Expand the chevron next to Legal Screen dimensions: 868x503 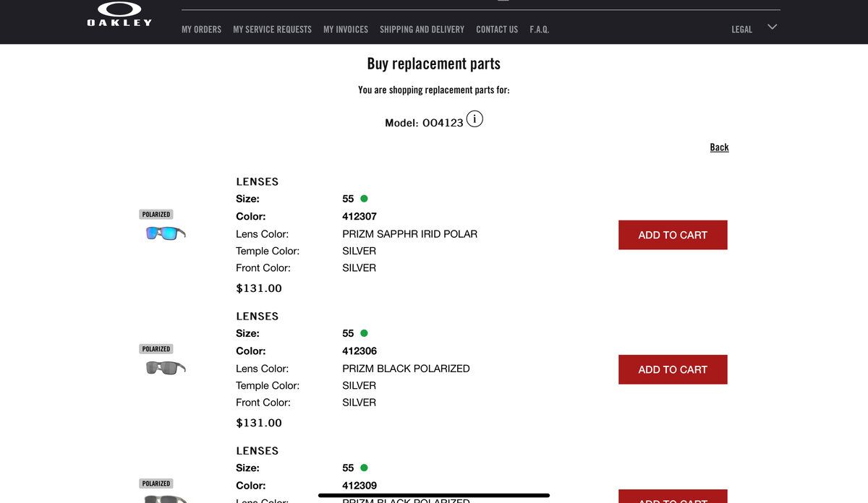pyautogui.click(x=772, y=27)
